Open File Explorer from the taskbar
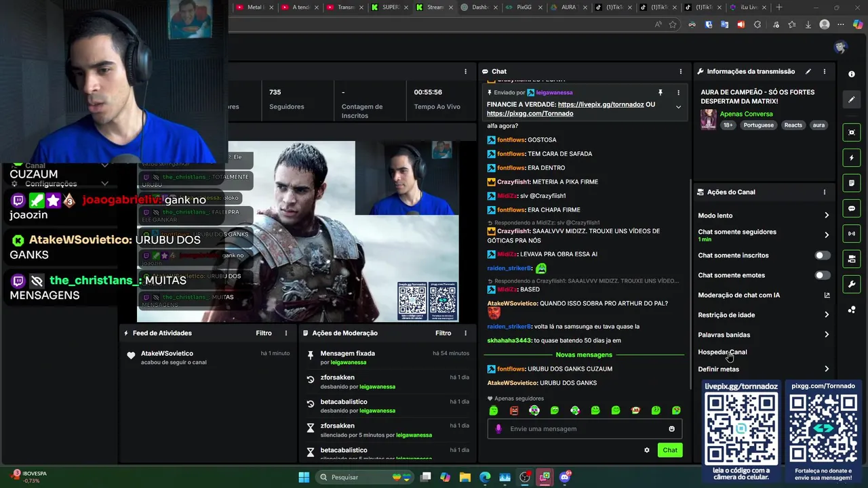The image size is (868, 488). click(465, 477)
